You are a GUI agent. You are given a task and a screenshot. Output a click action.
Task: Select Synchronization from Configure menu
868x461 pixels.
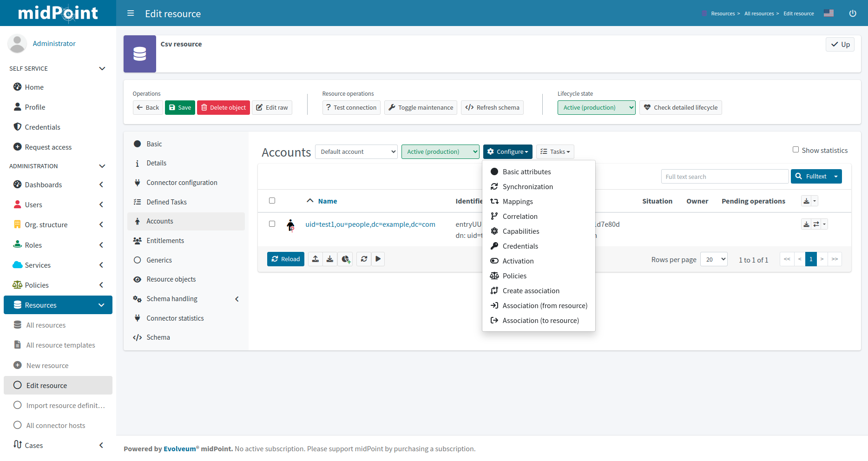527,187
